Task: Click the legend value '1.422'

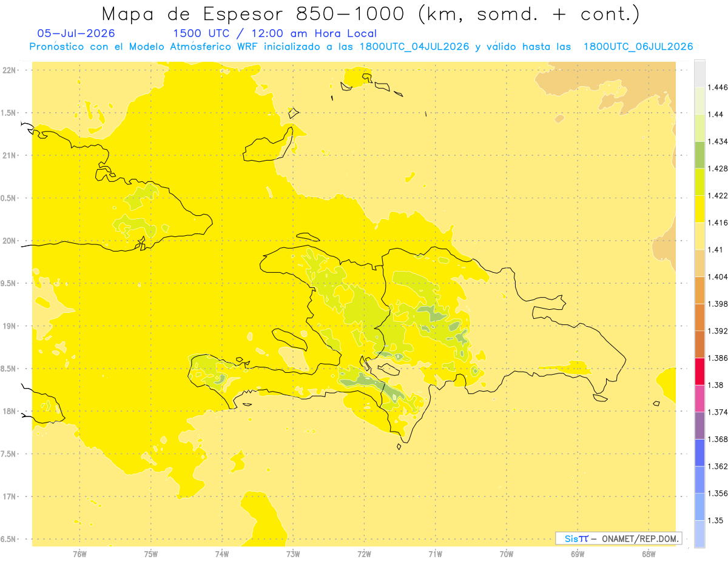Action: pos(718,196)
